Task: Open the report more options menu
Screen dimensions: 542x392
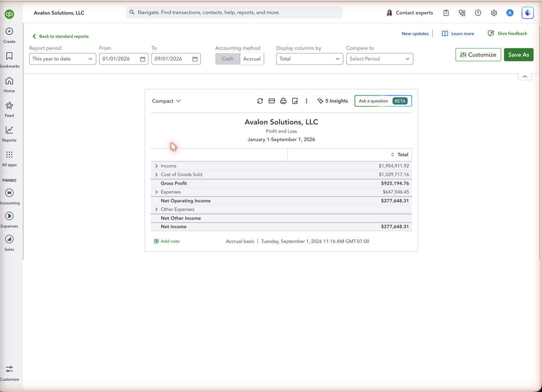Action: click(x=306, y=101)
